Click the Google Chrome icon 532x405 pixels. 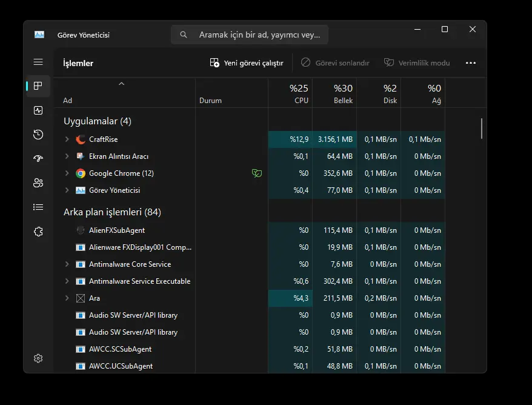coord(81,173)
